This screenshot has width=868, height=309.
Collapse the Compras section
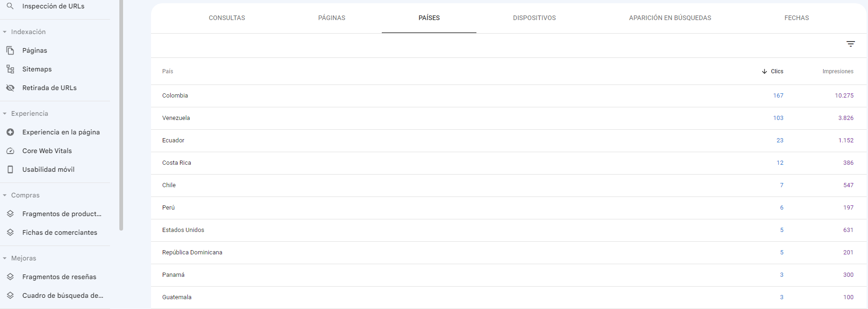(5, 195)
